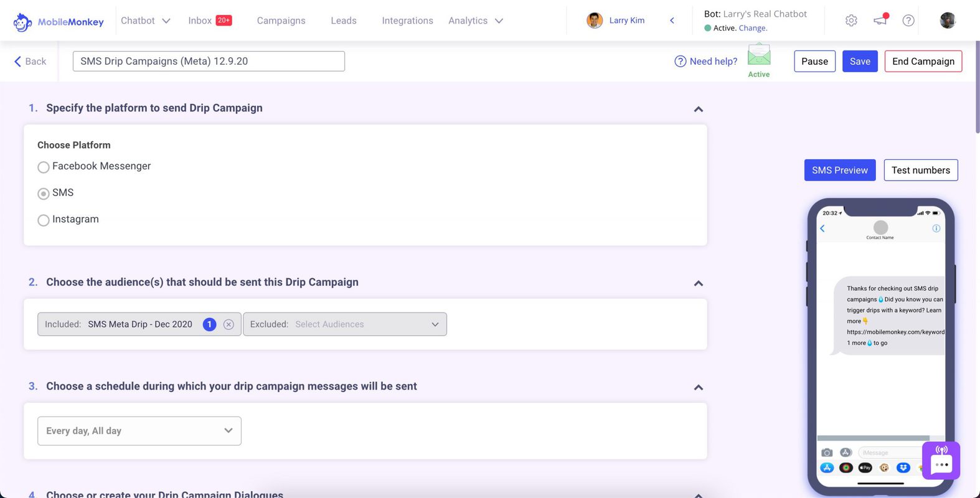This screenshot has height=498, width=980.
Task: Select the SMS platform radio button
Action: coord(44,194)
